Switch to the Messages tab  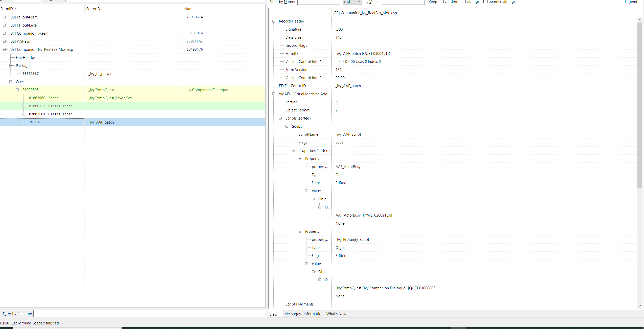click(x=293, y=314)
